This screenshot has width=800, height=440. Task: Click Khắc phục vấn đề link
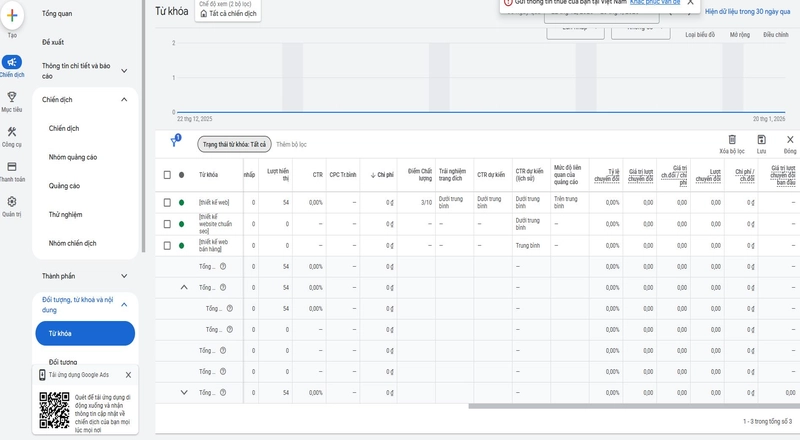click(655, 3)
